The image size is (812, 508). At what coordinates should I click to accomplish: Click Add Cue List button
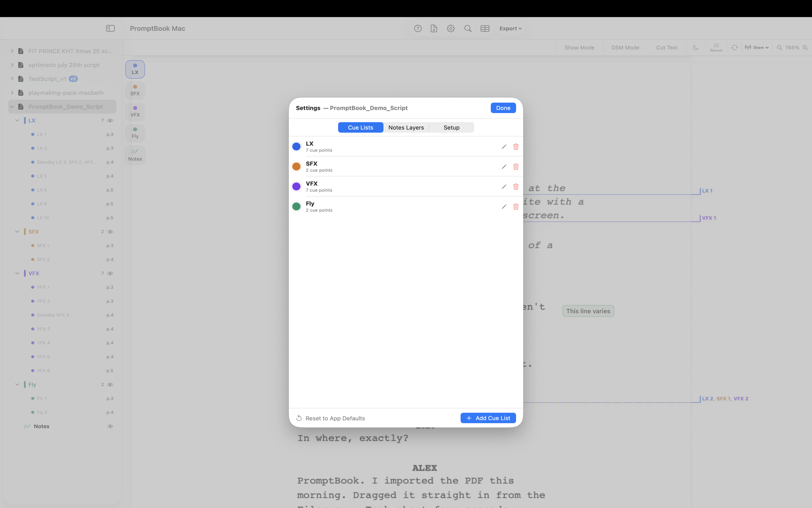(x=488, y=418)
